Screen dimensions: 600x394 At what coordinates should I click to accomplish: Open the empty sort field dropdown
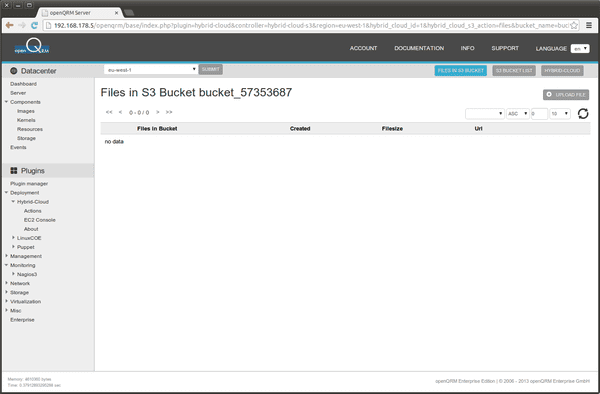pos(484,114)
